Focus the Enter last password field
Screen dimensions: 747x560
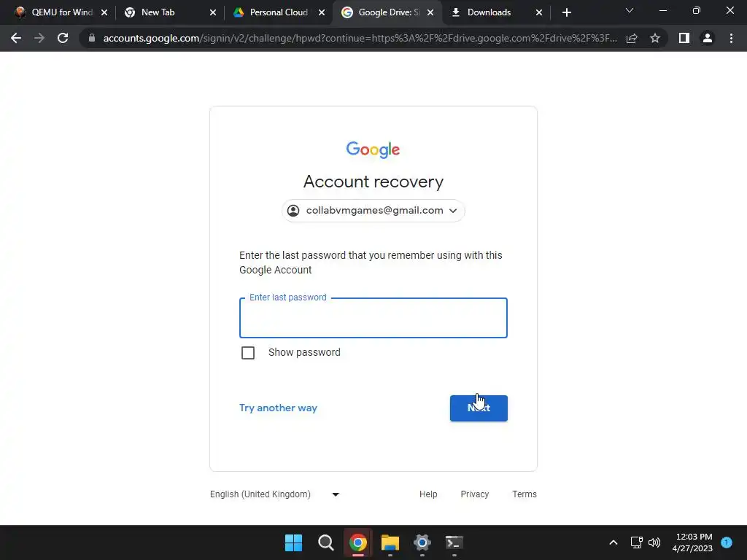click(373, 318)
